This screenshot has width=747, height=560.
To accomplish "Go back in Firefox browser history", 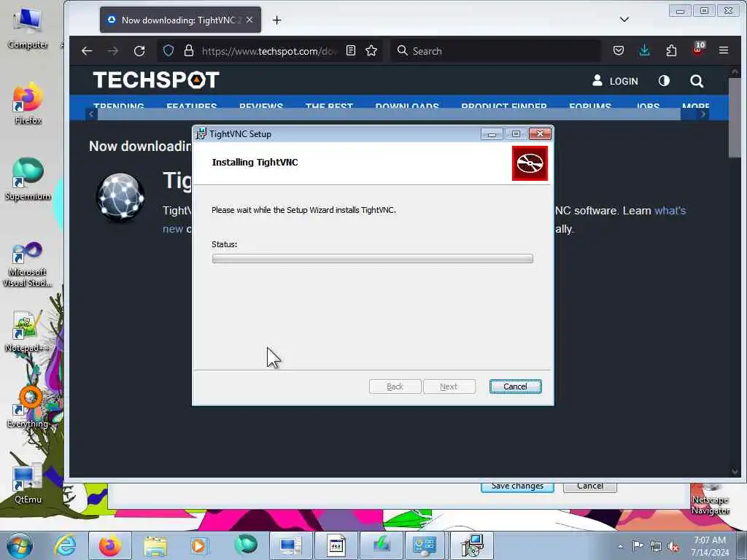I will tap(87, 51).
